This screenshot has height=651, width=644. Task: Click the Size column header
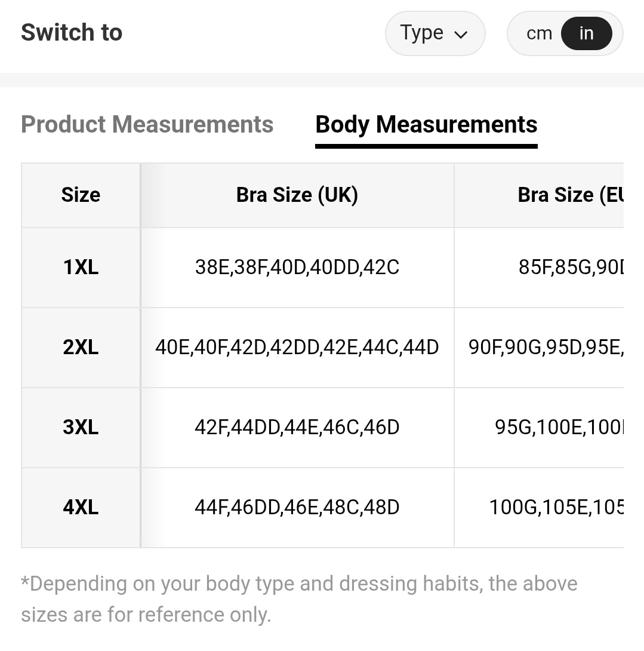click(x=81, y=195)
